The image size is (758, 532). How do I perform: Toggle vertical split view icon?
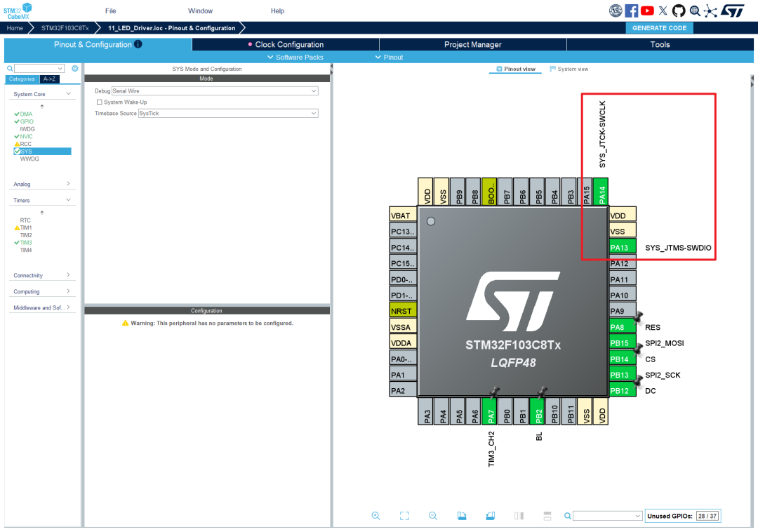(x=519, y=516)
